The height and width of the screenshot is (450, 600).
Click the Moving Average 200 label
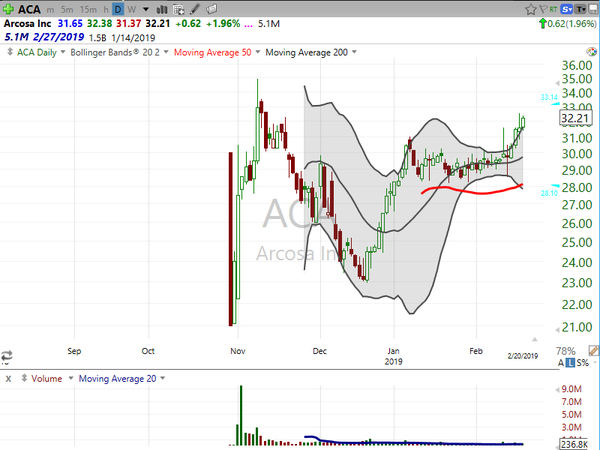[307, 52]
